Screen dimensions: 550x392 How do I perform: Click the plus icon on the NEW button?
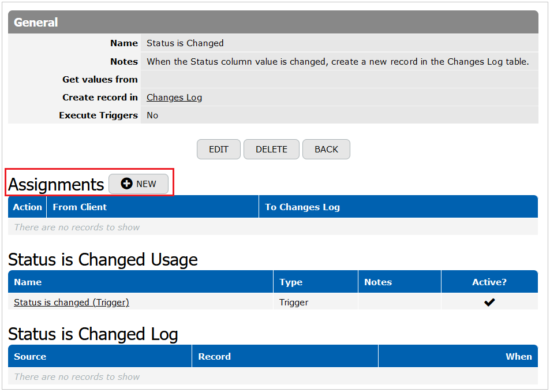126,184
